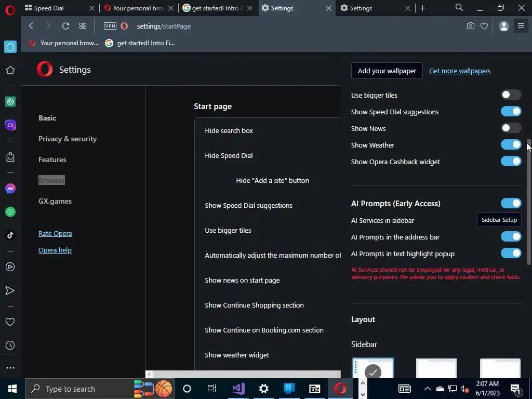Image resolution: width=532 pixels, height=399 pixels.
Task: Select the checked sidebar layout thumbnail
Action: point(373,368)
